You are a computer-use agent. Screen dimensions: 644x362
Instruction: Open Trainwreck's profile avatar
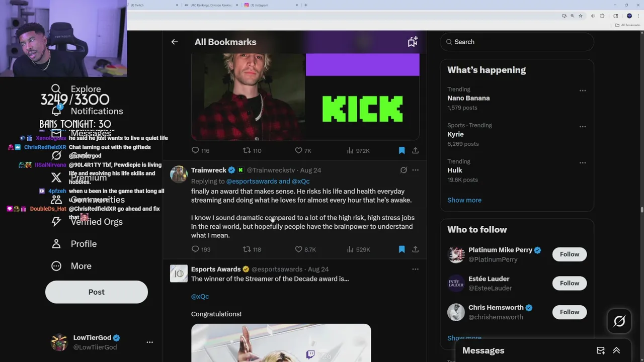[179, 174]
